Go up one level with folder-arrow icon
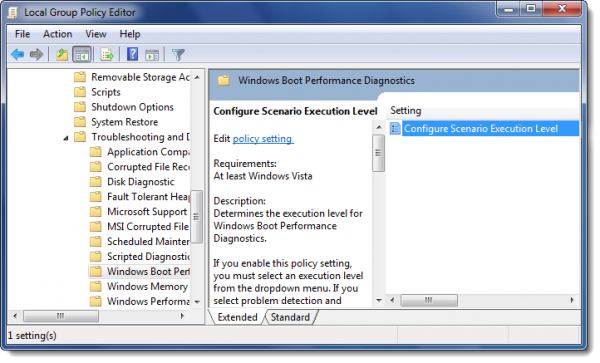 click(62, 55)
